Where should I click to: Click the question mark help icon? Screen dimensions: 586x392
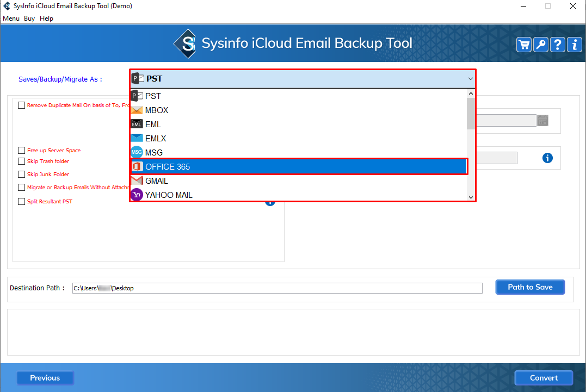pos(558,45)
